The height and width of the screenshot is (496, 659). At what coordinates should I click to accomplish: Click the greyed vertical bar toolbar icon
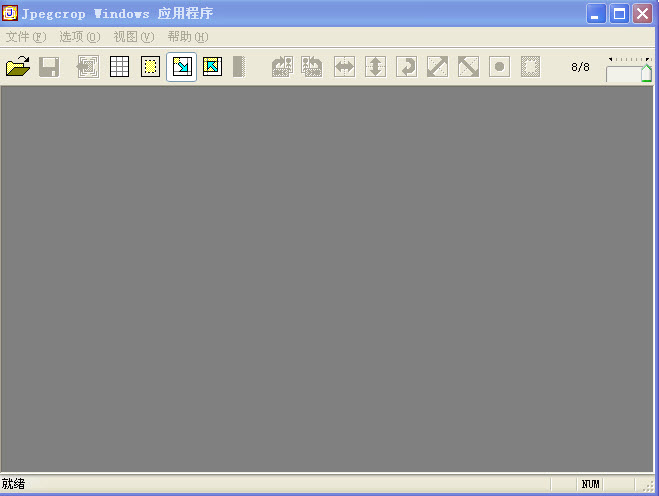coord(239,67)
